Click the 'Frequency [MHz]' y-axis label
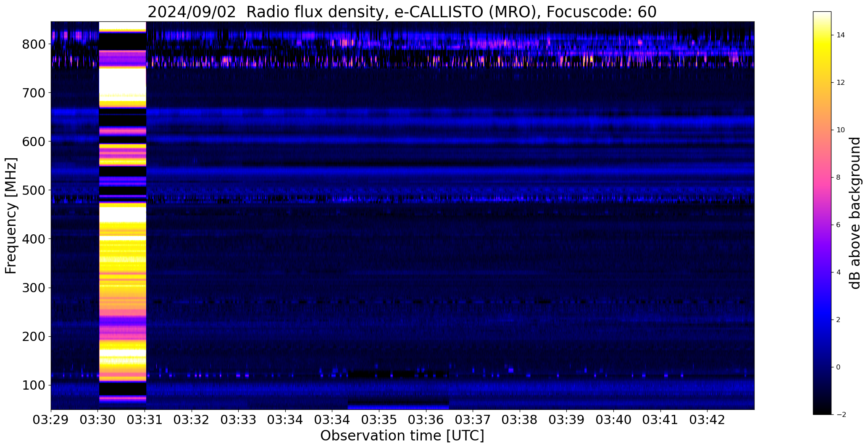The width and height of the screenshot is (868, 448). (x=11, y=215)
